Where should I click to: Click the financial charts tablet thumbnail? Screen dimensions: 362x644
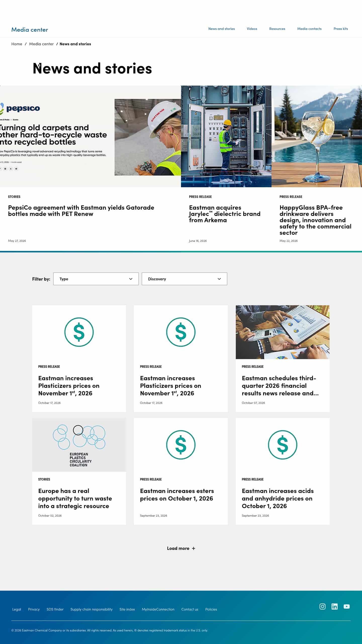point(283,332)
